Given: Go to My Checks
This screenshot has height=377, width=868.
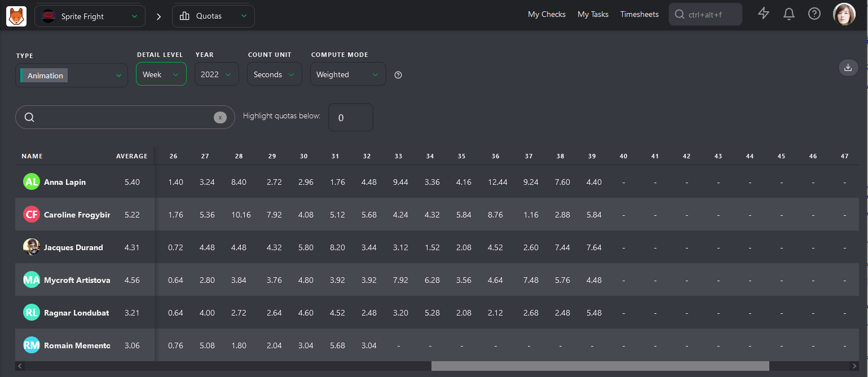Looking at the screenshot, I should point(547,14).
